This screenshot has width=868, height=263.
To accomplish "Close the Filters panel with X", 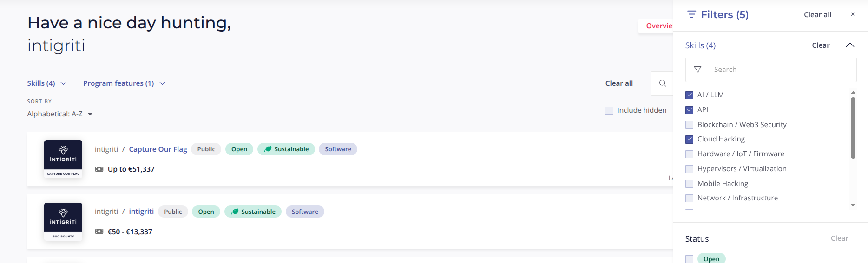I will [x=853, y=14].
